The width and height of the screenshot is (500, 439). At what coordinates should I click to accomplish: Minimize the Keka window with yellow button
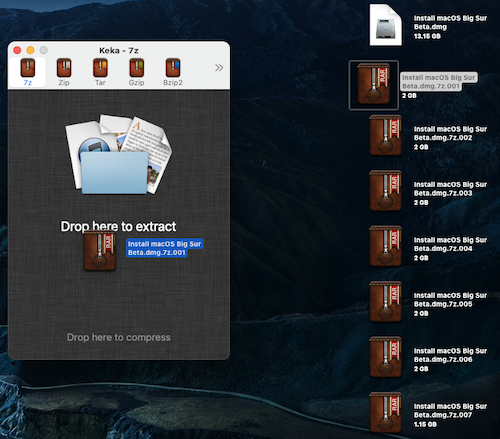pyautogui.click(x=30, y=50)
